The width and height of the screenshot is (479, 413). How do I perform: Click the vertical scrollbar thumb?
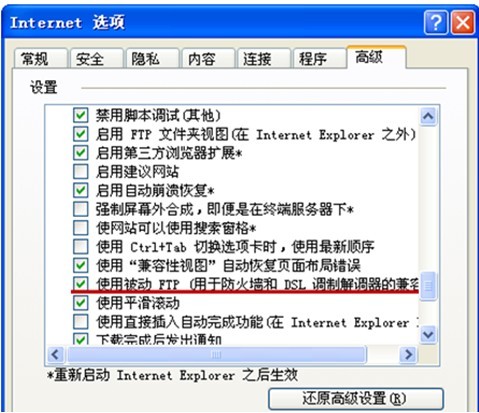pos(428,286)
